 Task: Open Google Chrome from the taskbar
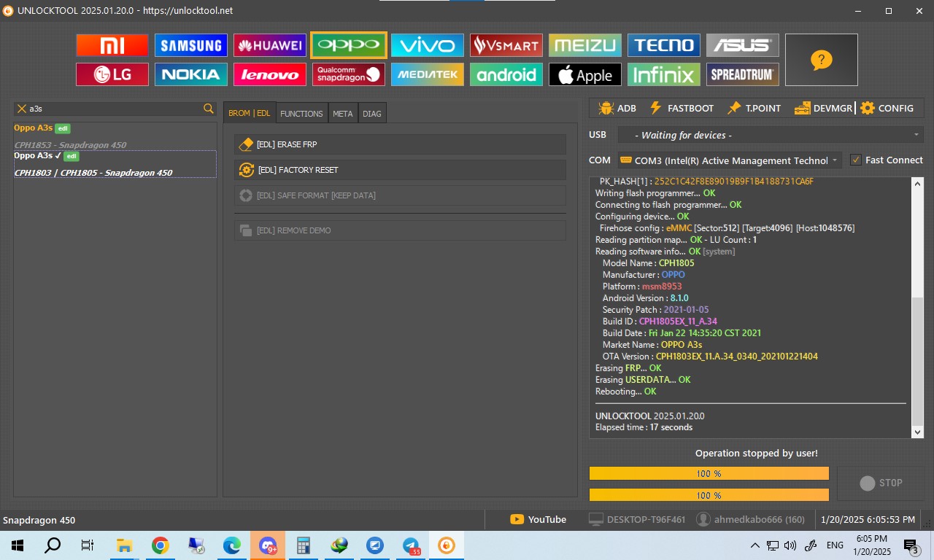click(x=161, y=545)
